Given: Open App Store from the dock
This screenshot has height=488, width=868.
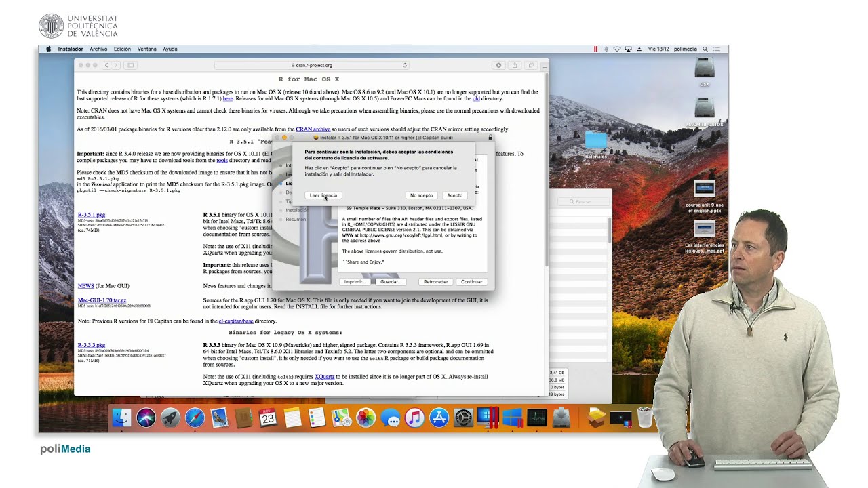Looking at the screenshot, I should 439,418.
